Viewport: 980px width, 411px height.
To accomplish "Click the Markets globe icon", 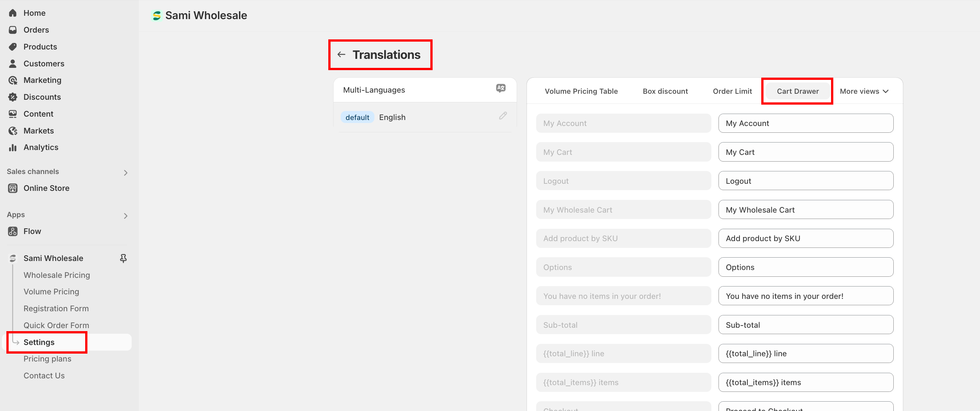I will (12, 131).
